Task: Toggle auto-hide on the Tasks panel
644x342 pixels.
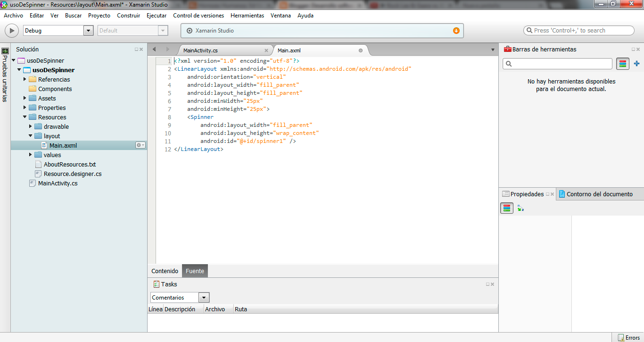Action: (488, 284)
